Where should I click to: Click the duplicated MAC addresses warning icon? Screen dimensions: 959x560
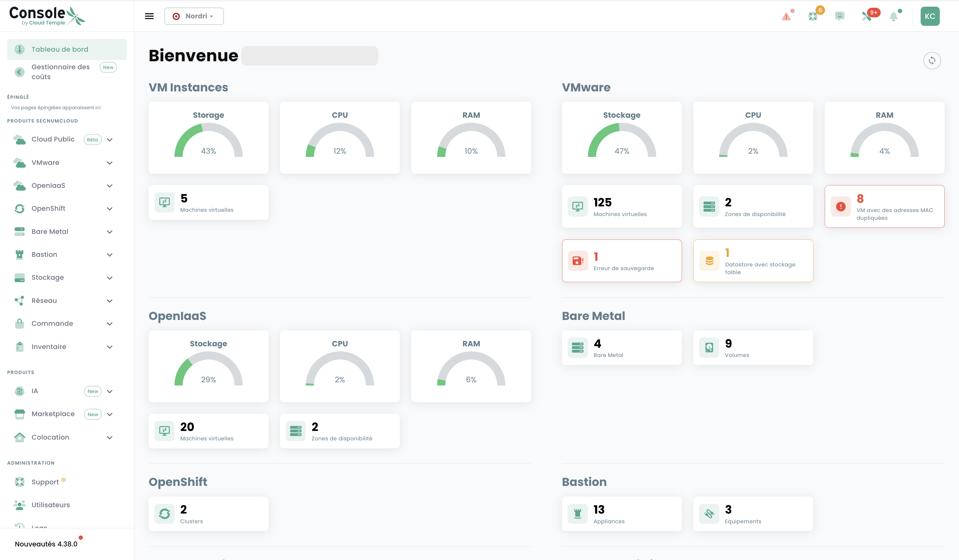[x=841, y=206]
